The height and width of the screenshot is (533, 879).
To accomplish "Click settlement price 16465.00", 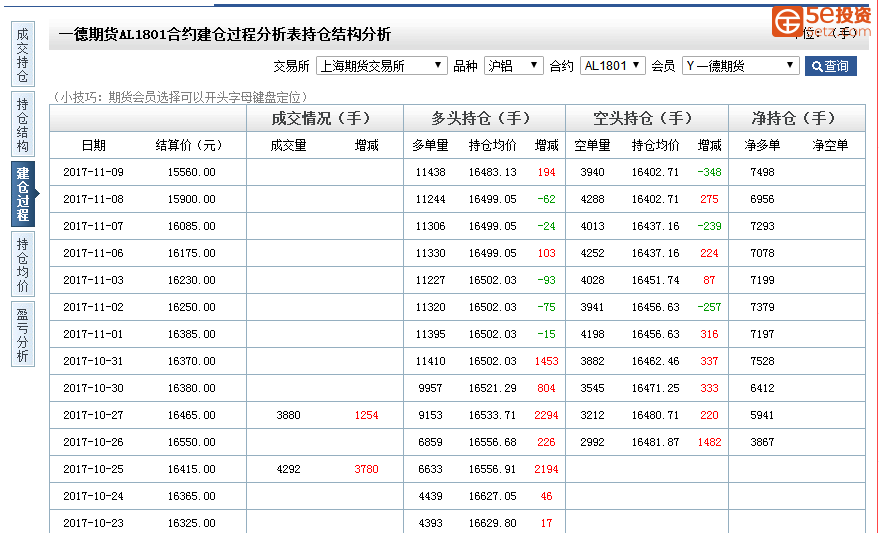I will pos(191,415).
